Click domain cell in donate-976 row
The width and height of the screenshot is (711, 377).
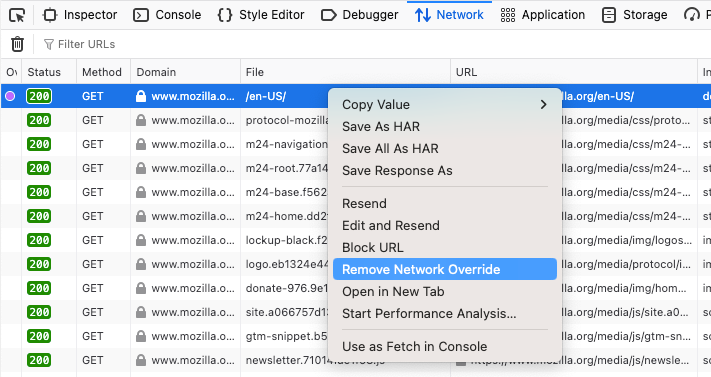pyautogui.click(x=185, y=288)
